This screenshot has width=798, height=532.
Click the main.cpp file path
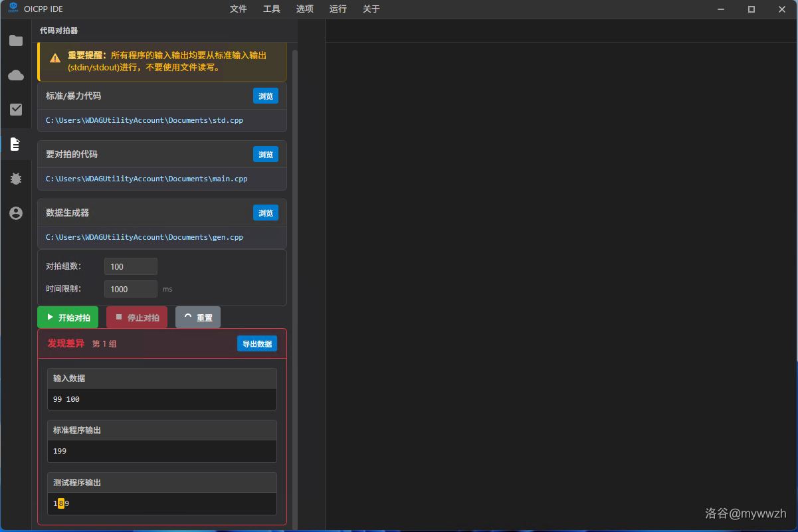146,179
